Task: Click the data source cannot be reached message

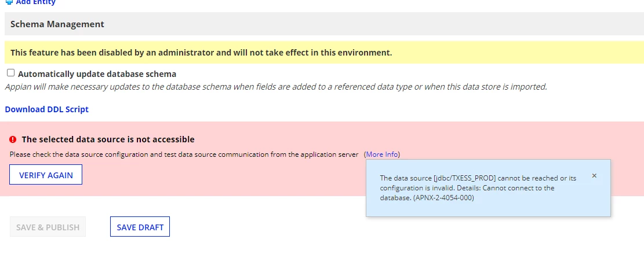Action: click(478, 188)
